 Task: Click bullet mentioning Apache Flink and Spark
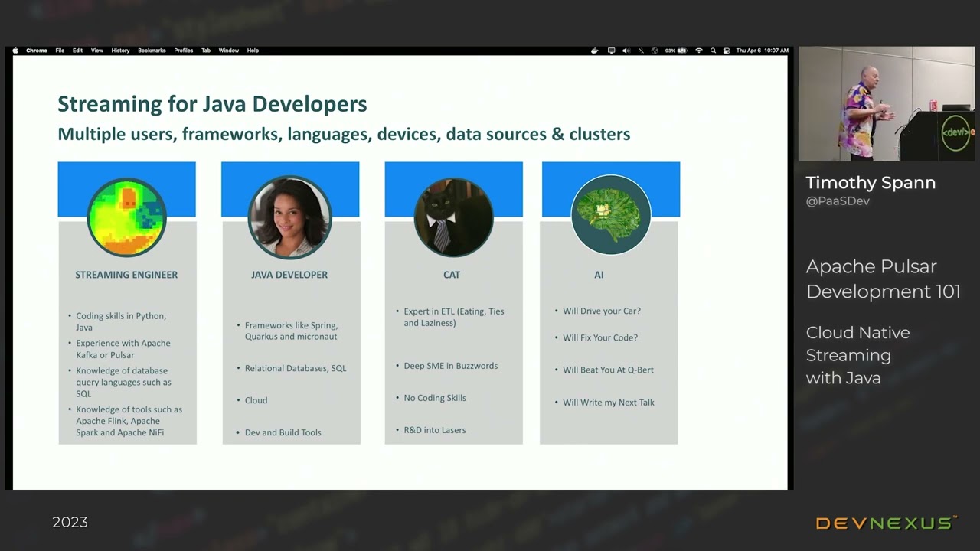pyautogui.click(x=129, y=421)
